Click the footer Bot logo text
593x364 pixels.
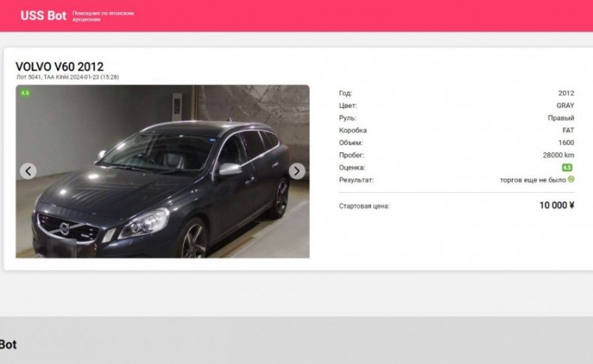8,344
